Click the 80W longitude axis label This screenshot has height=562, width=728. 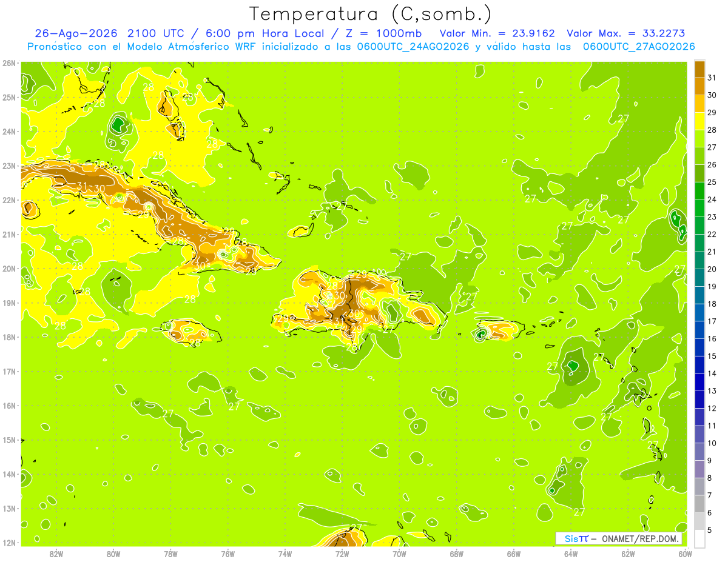point(113,554)
